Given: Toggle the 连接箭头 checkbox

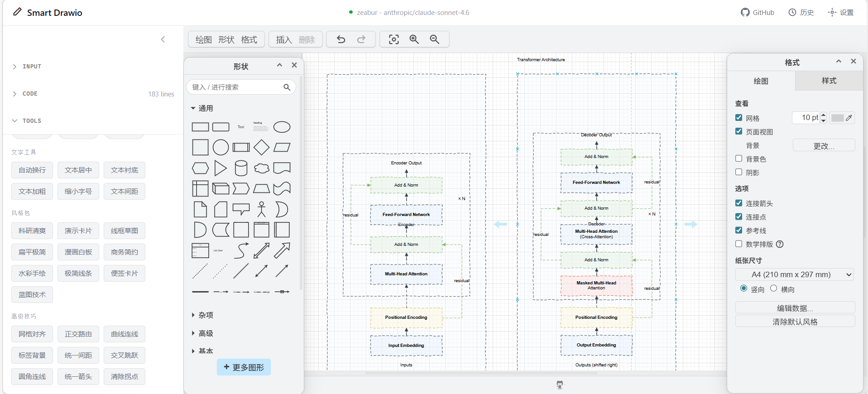Looking at the screenshot, I should [x=739, y=203].
